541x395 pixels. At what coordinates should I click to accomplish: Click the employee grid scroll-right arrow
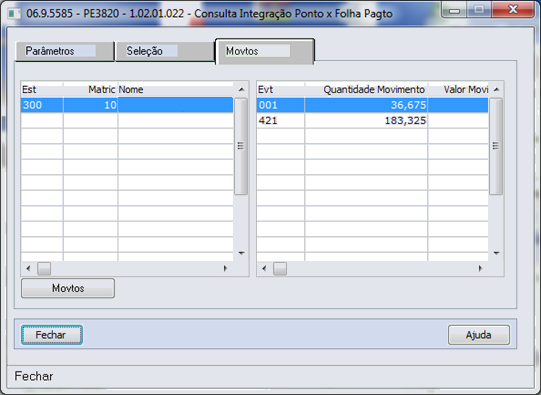(225, 268)
